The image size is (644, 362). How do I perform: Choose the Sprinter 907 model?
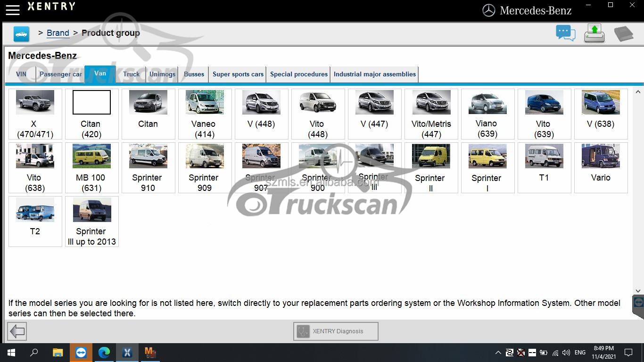coord(262,168)
